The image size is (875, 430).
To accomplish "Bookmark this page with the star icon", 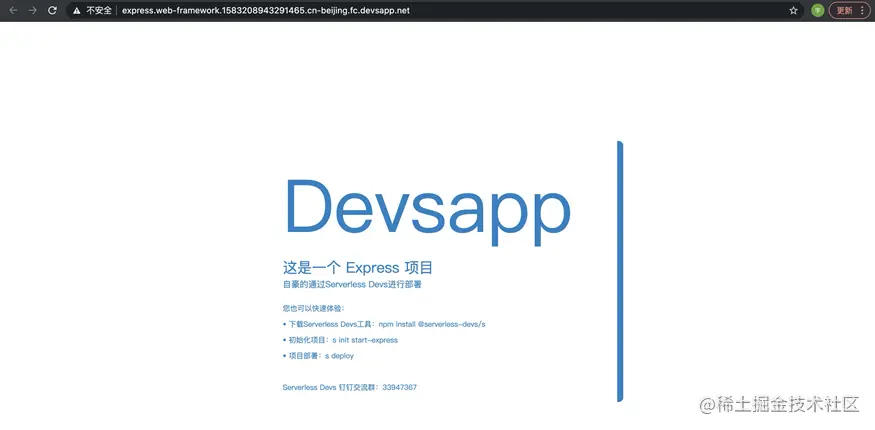I will [x=794, y=11].
